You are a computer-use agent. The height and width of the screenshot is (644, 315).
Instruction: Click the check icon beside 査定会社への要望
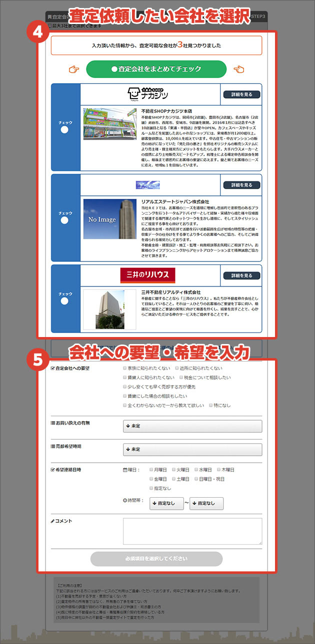[x=53, y=369]
